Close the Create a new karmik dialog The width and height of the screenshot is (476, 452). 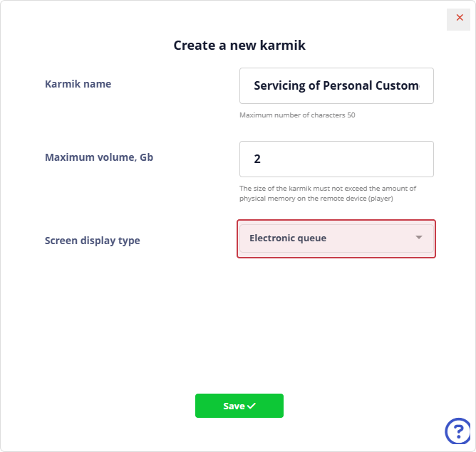tap(459, 18)
